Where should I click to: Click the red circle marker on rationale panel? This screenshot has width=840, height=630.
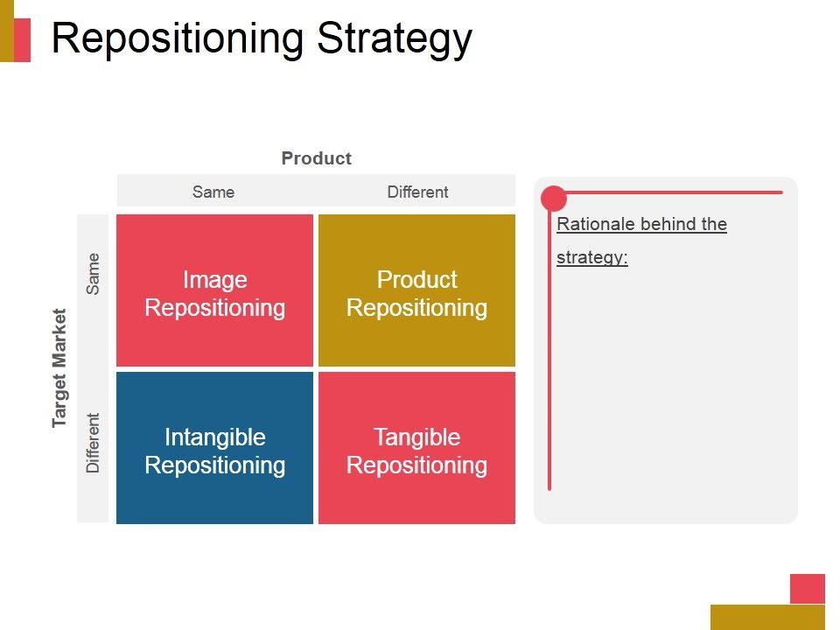pyautogui.click(x=554, y=199)
